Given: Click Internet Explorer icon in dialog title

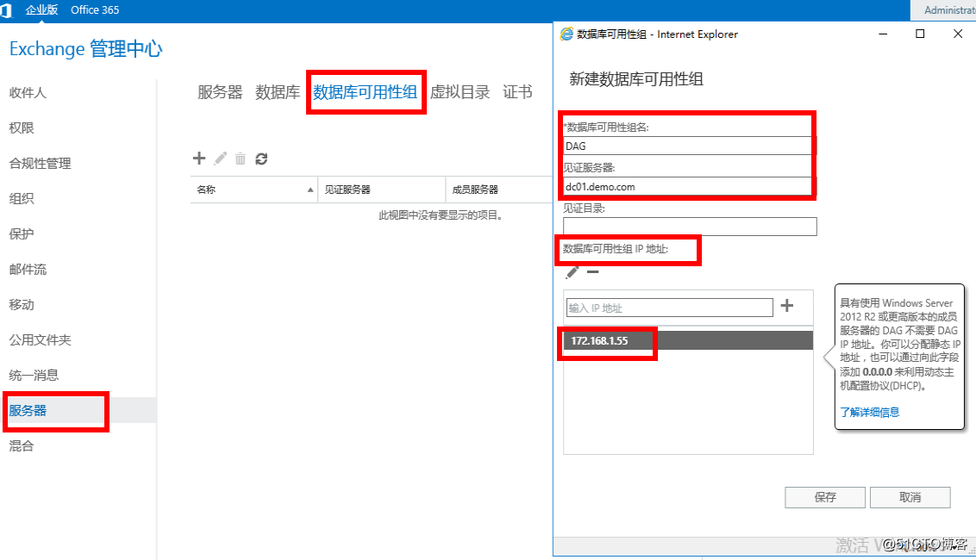Looking at the screenshot, I should [x=566, y=34].
